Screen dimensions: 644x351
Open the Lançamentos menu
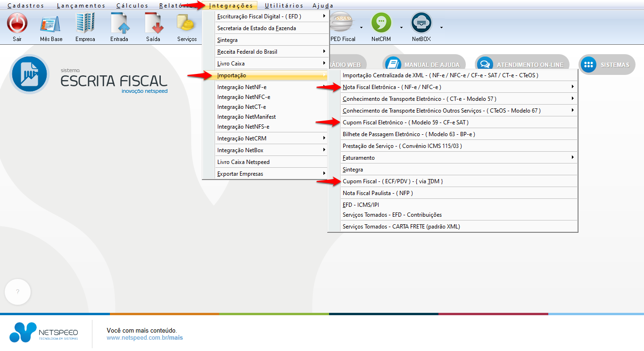tap(81, 6)
